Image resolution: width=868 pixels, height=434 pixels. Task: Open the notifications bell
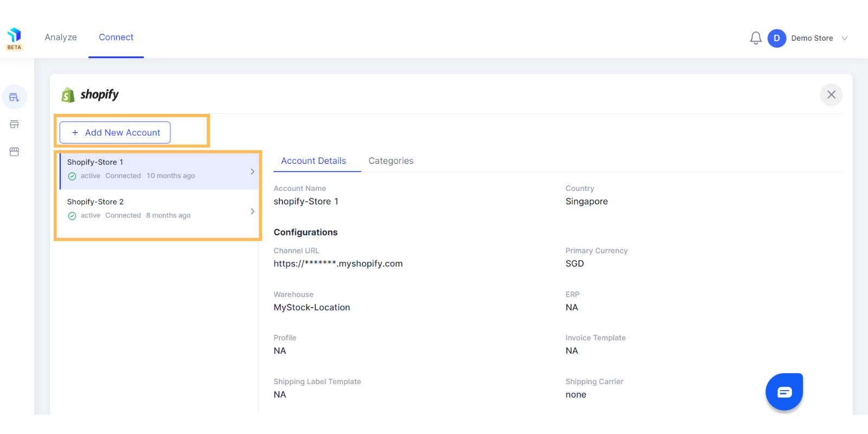[756, 38]
